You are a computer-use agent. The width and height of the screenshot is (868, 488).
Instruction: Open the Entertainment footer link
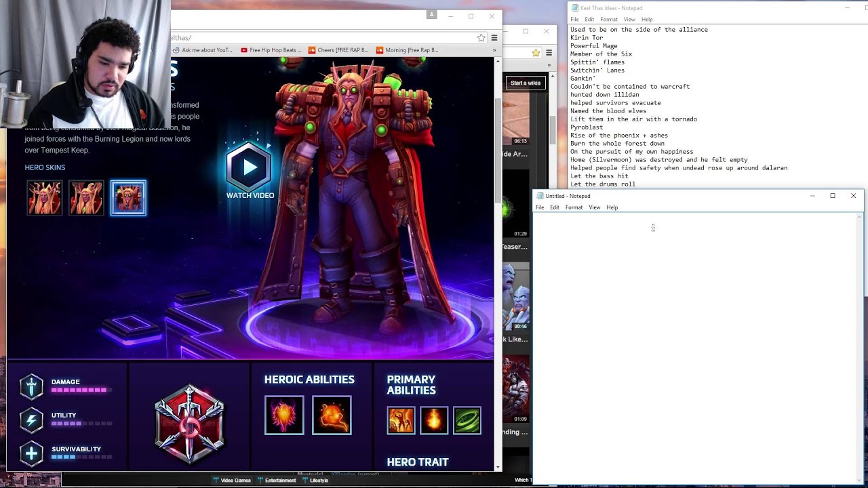pyautogui.click(x=277, y=480)
